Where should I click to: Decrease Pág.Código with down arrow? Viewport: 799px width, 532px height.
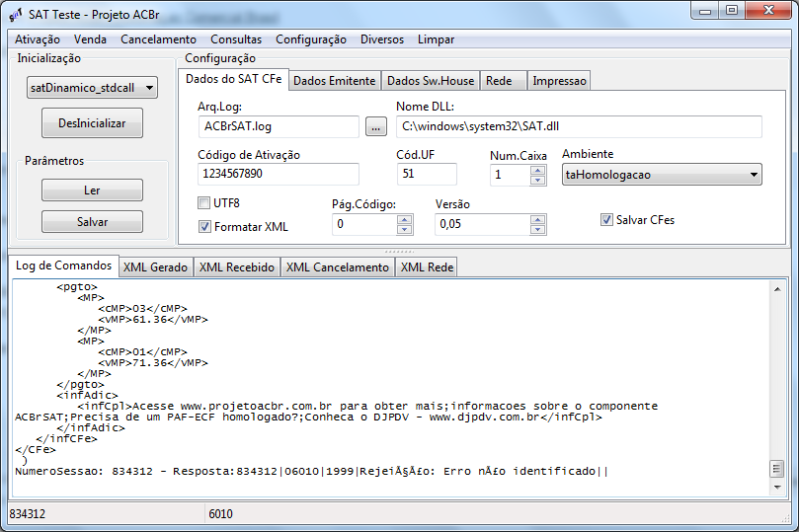(405, 230)
